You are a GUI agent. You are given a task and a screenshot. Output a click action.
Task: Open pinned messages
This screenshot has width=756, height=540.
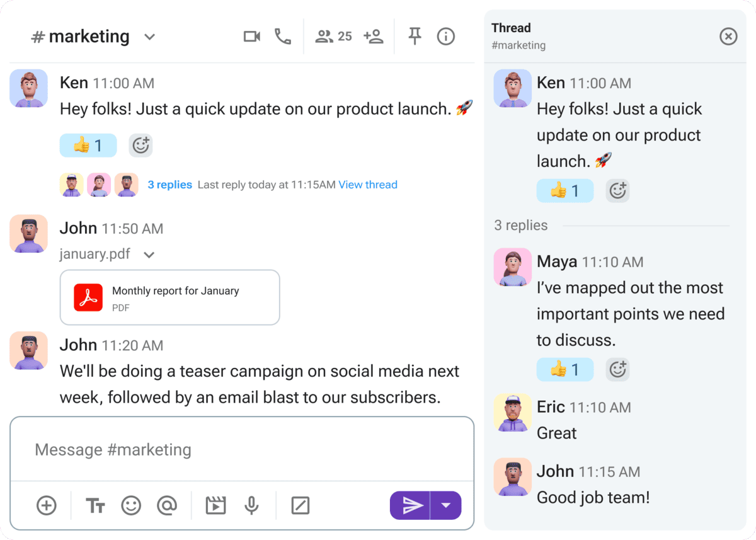[415, 36]
